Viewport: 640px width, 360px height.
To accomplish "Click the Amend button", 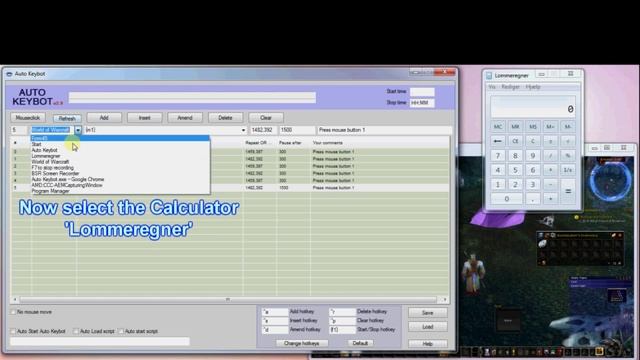I will click(185, 118).
